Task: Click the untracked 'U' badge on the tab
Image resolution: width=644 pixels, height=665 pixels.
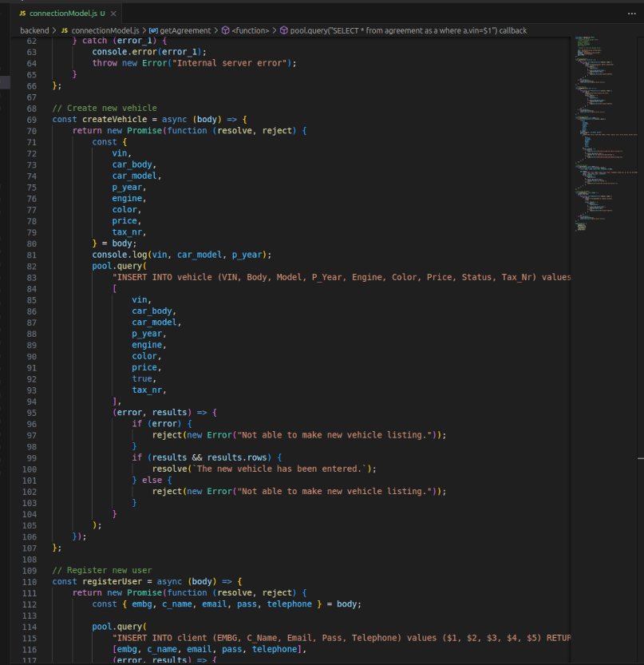Action: click(x=102, y=14)
